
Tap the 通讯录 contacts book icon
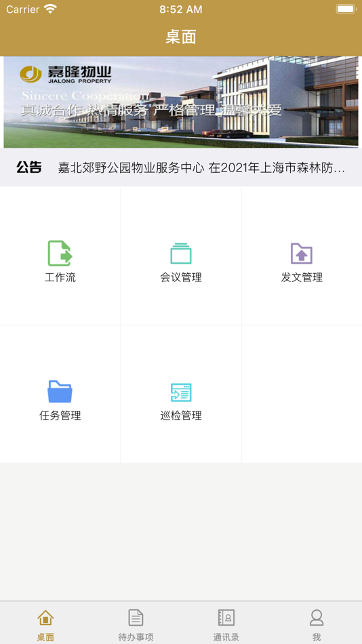[226, 618]
